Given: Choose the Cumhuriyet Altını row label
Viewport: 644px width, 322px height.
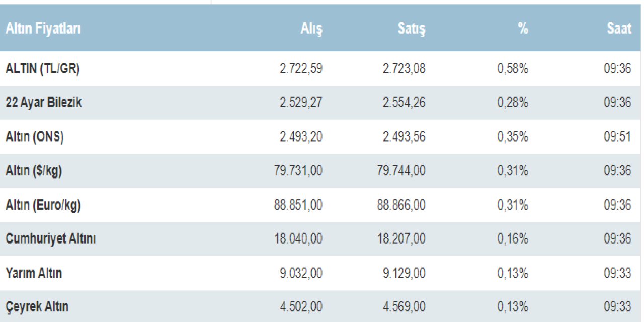Looking at the screenshot, I should pyautogui.click(x=51, y=239).
